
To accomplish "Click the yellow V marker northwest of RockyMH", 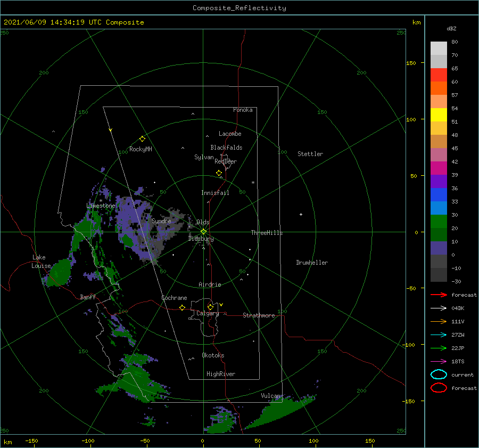I will pyautogui.click(x=111, y=130).
